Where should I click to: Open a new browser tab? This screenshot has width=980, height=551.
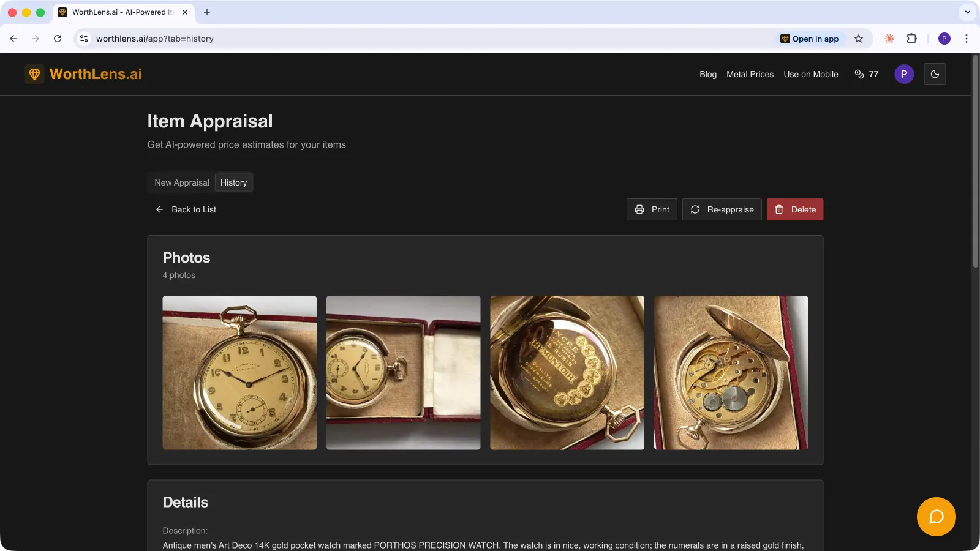tap(207, 12)
